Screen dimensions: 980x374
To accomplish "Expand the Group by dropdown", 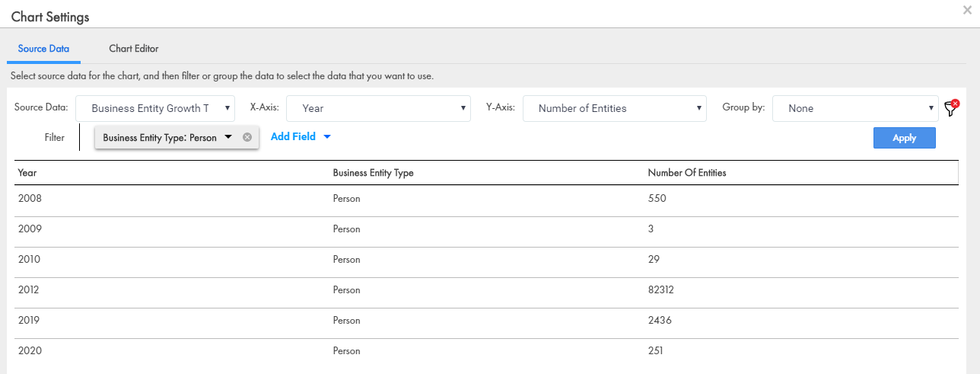I will coord(856,108).
